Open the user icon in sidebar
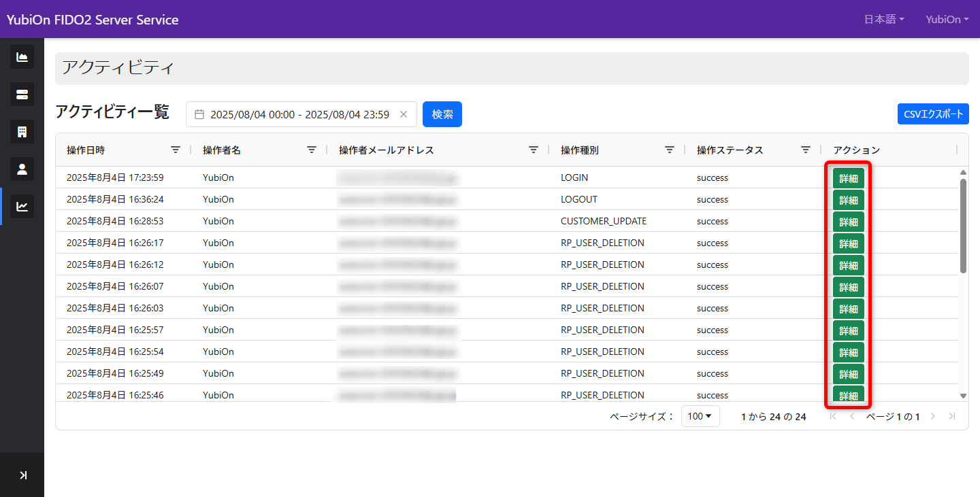 22,169
